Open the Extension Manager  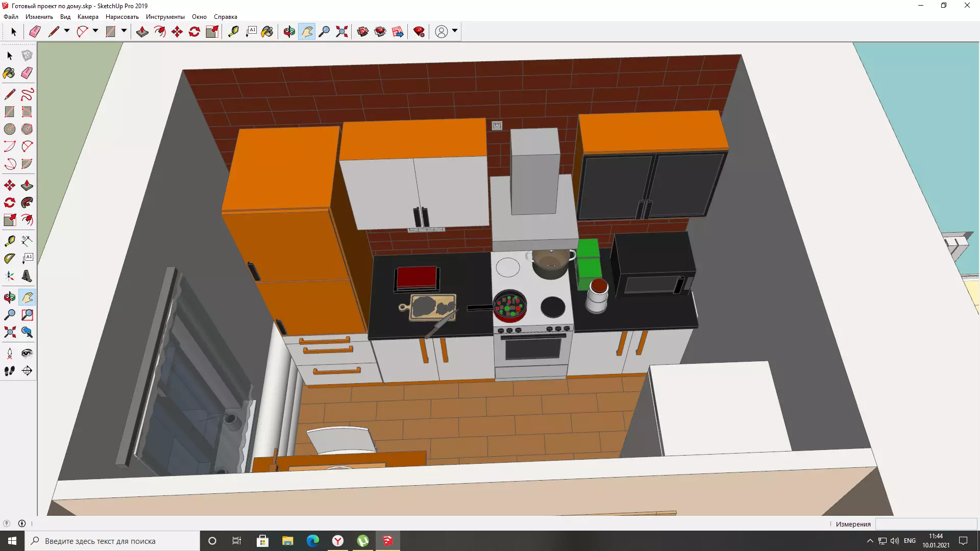click(419, 32)
